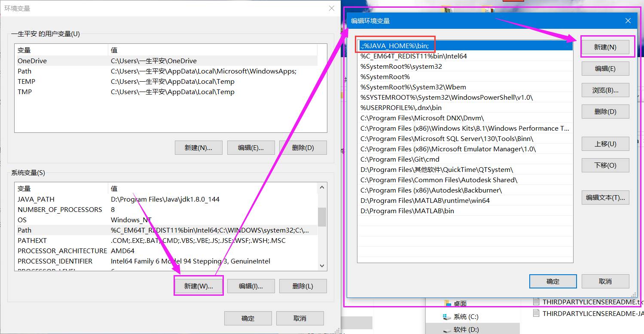Select Microsoft SQL Server\130\Tools\Binn\ entry
Image resolution: width=644 pixels, height=334 pixels.
(x=465, y=138)
